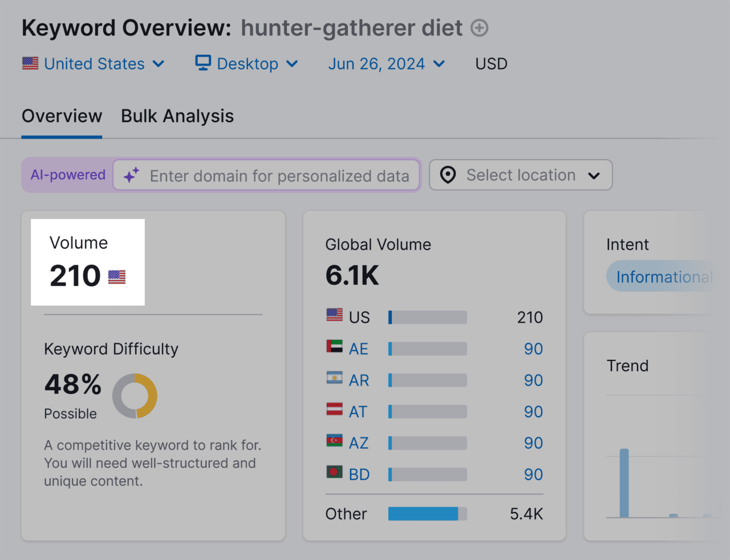Expand the Select location dropdown

521,175
